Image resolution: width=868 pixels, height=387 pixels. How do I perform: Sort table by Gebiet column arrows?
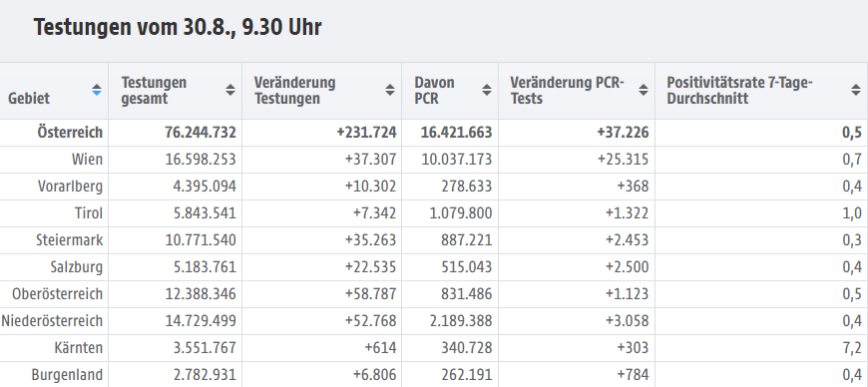[x=97, y=90]
